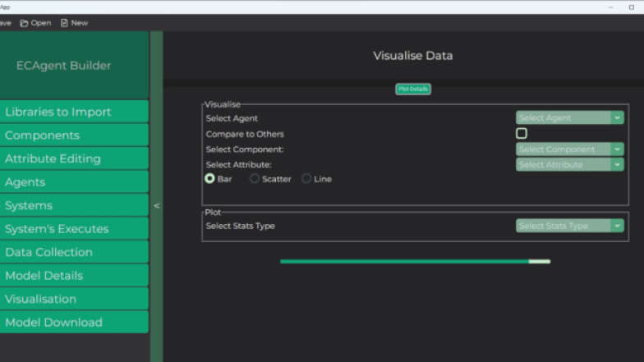Choose the Bar plot radio button
This screenshot has height=362, width=644.
coord(209,179)
